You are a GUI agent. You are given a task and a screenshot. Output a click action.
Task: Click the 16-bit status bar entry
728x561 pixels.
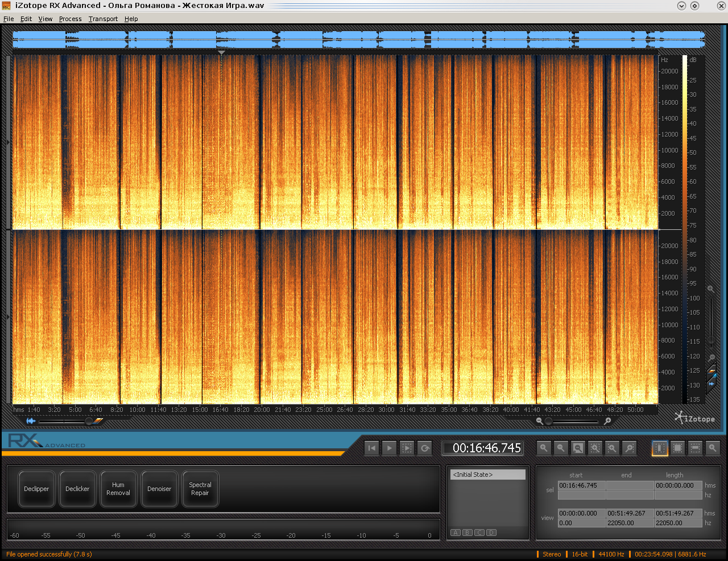(580, 554)
